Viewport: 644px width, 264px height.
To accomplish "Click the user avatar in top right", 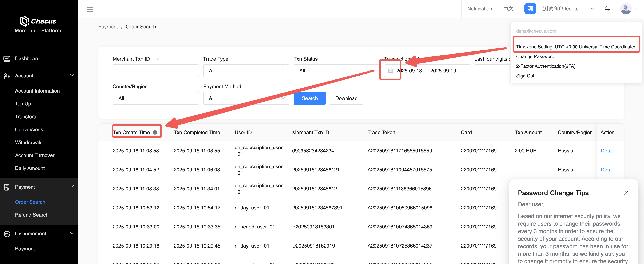I will [x=626, y=9].
